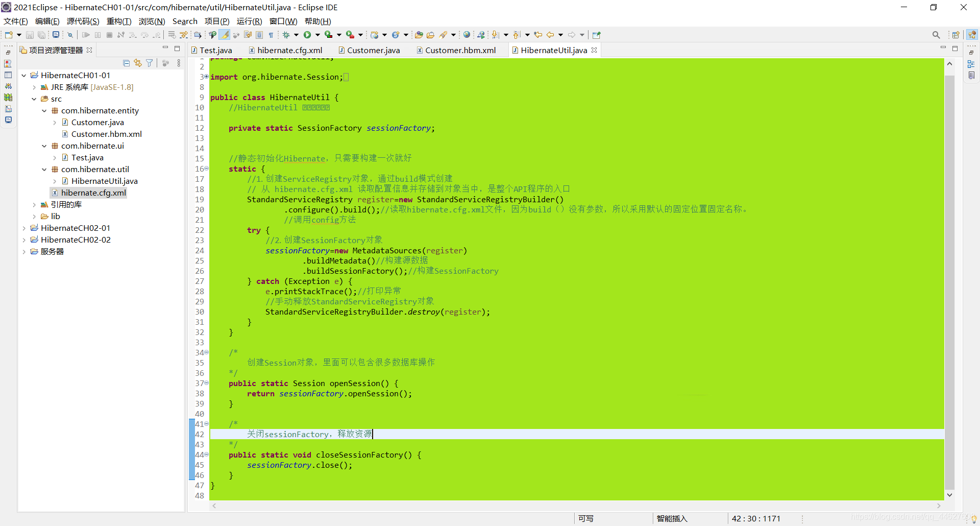The height and width of the screenshot is (526, 980).
Task: Toggle Word Wrap icon in toolbar
Action: [248, 35]
